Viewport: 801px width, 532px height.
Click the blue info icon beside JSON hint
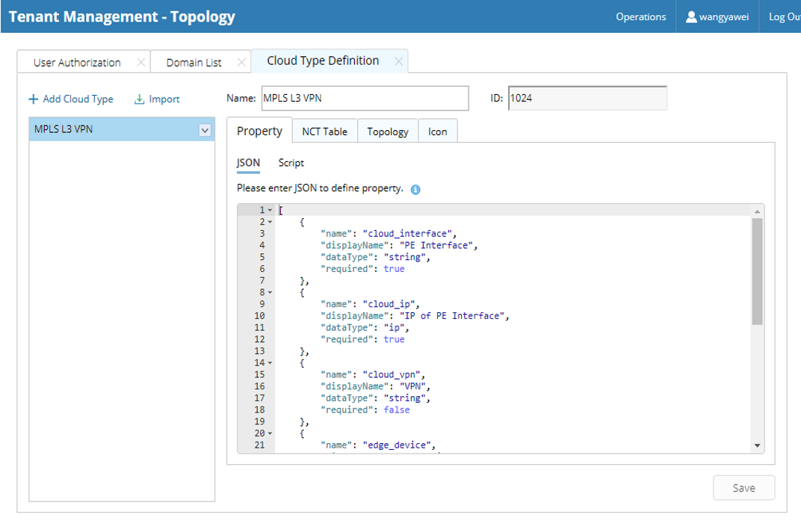[415, 189]
